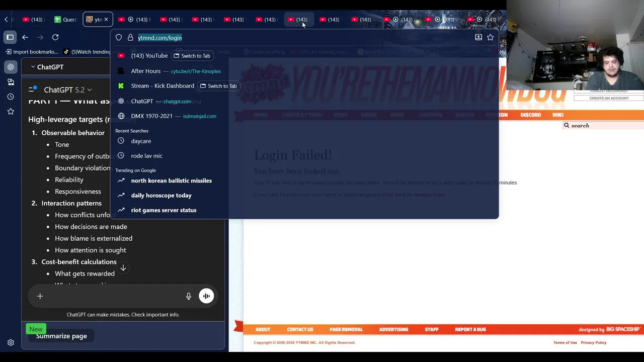644x362 pixels.
Task: Close the ytmnd tab
Action: coord(106,20)
